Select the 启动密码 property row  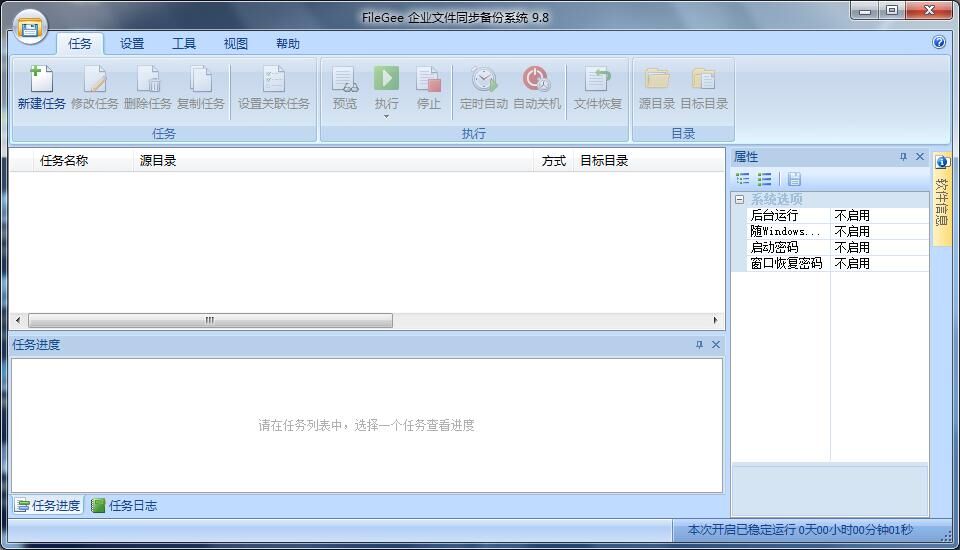click(836, 247)
